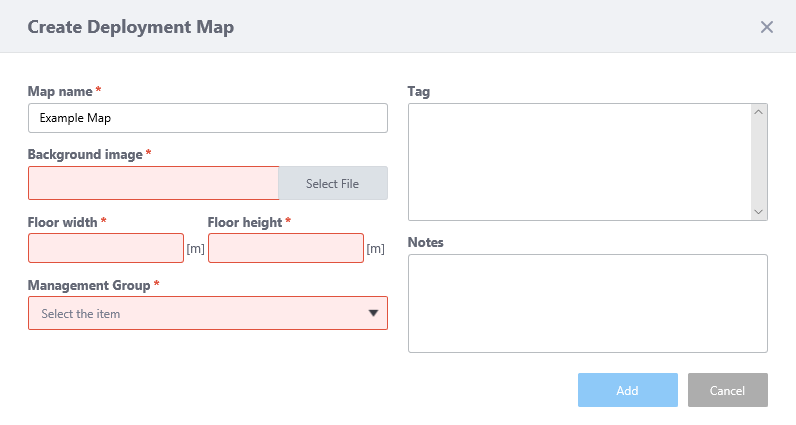Click the Floor width input box
The image size is (796, 425).
[106, 248]
